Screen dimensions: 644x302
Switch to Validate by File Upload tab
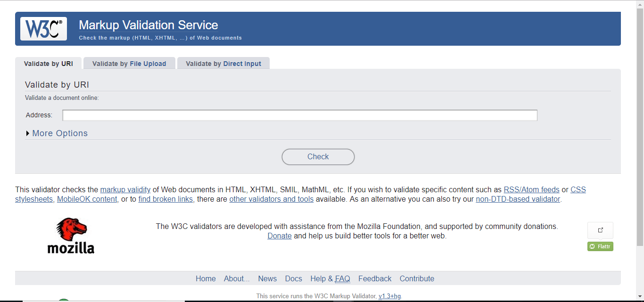point(129,64)
